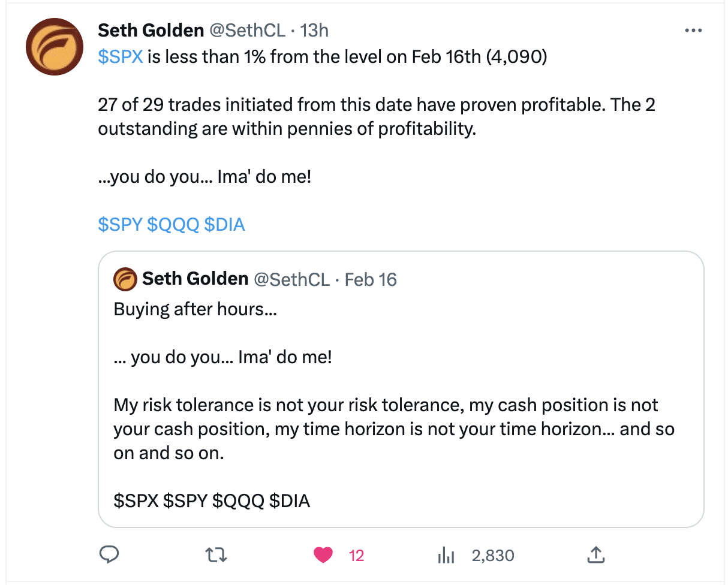This screenshot has height=585, width=728.
Task: Open the three-dot more options menu
Action: click(693, 30)
